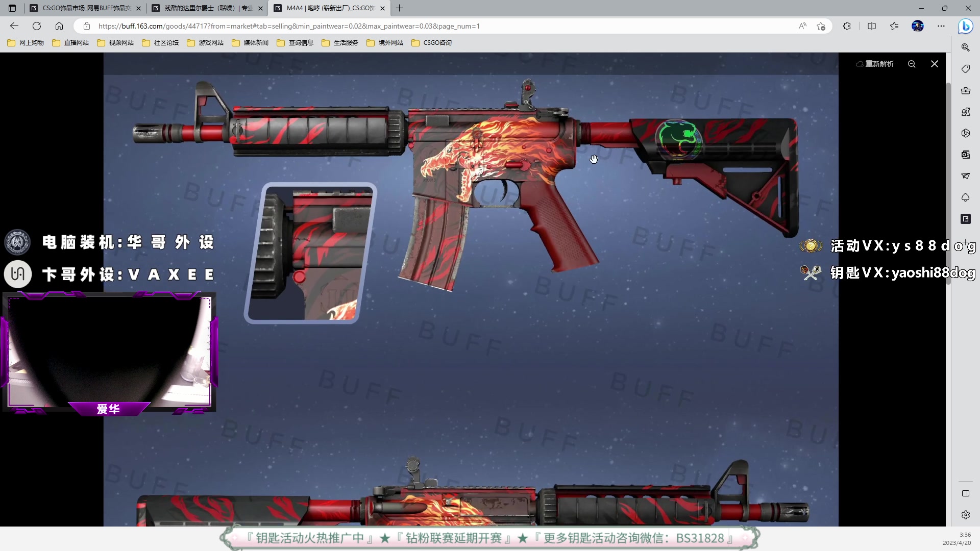Open sidebar paper plane Drop icon
Image resolution: width=980 pixels, height=551 pixels.
coord(966,176)
